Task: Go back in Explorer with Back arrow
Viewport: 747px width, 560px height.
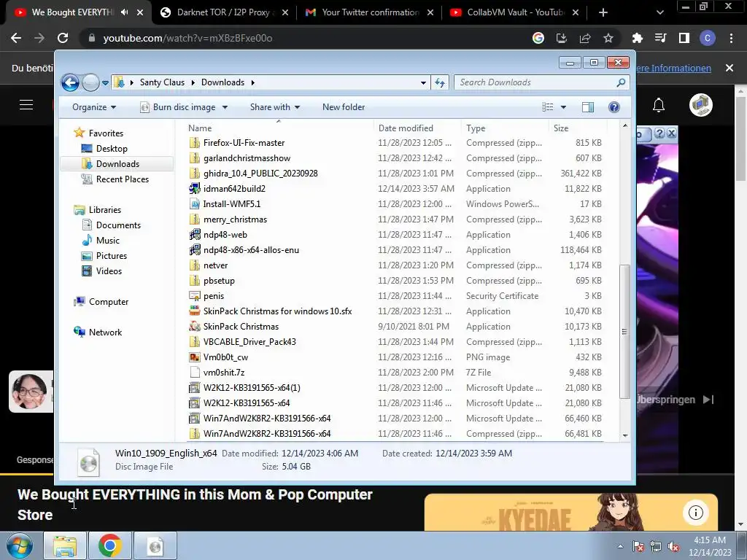Action: pos(71,83)
